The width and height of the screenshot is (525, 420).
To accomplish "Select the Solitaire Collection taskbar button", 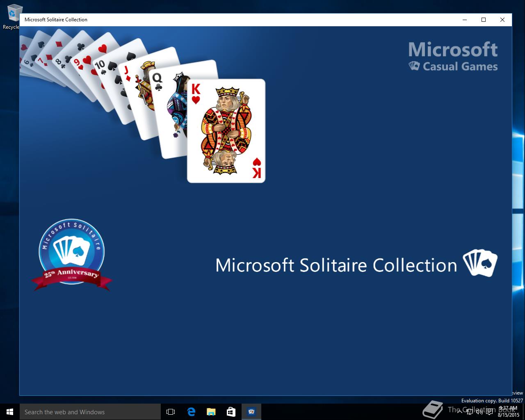I will [251, 412].
